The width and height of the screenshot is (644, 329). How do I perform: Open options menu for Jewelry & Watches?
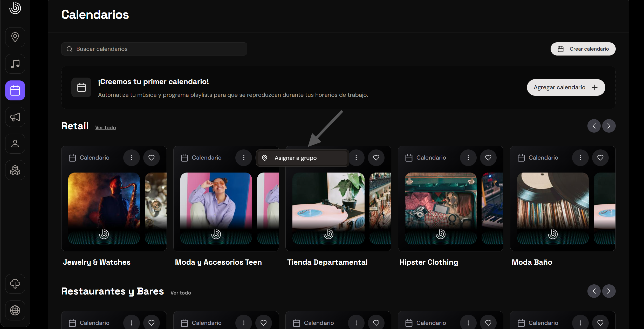132,158
